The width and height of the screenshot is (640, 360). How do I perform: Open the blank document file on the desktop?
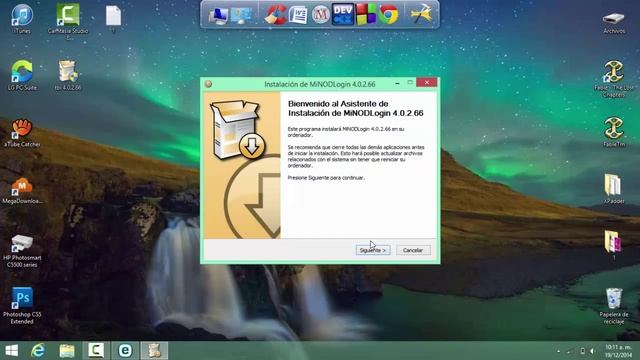click(113, 18)
